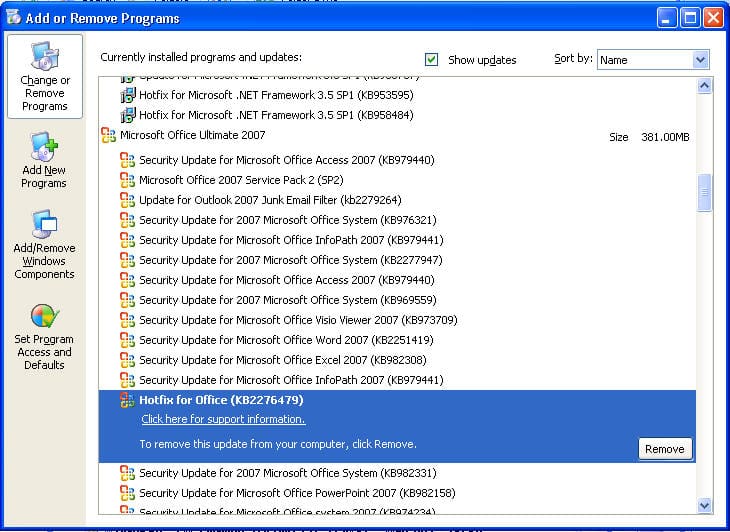This screenshot has width=730, height=532.
Task: Toggle the Show updates checkbox
Action: click(x=431, y=60)
